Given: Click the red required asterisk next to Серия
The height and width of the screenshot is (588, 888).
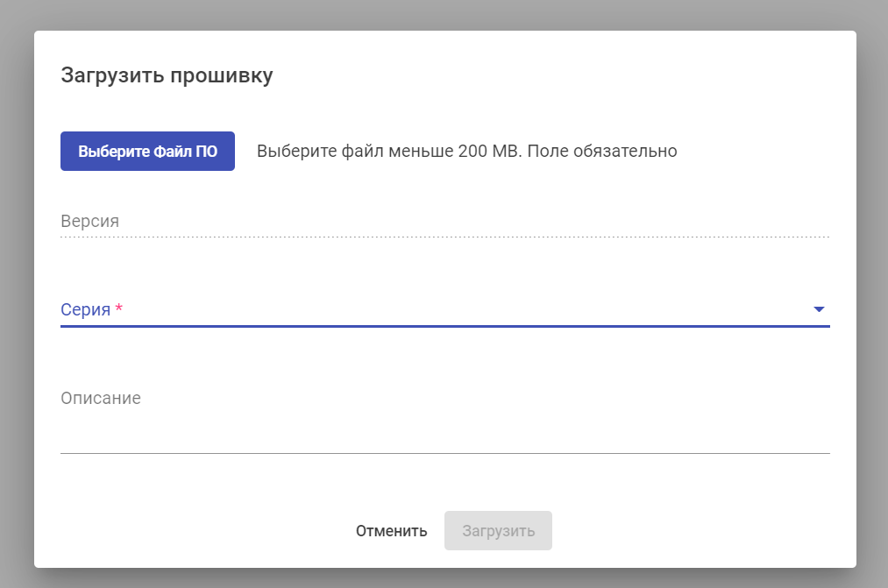Looking at the screenshot, I should pos(119,309).
